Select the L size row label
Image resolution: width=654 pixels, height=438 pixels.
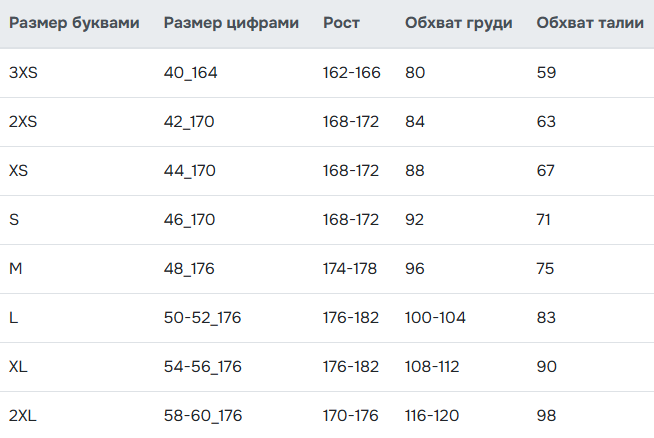(13, 318)
